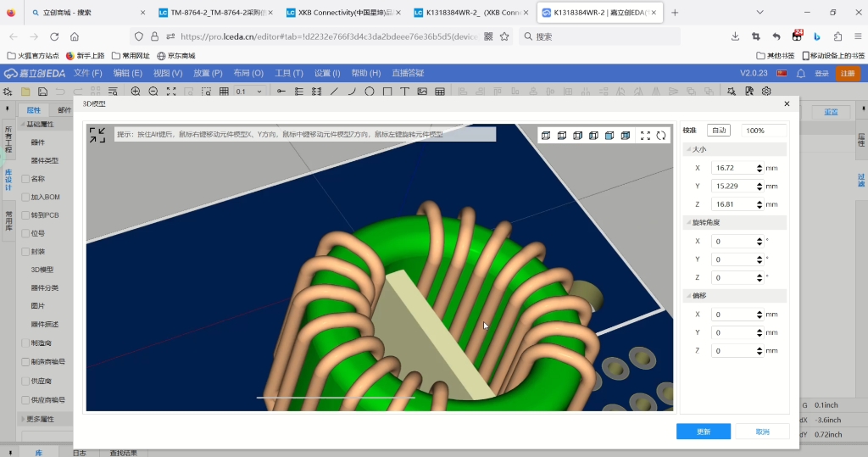
Task: Click the grid display toolbar icon
Action: pyautogui.click(x=224, y=92)
